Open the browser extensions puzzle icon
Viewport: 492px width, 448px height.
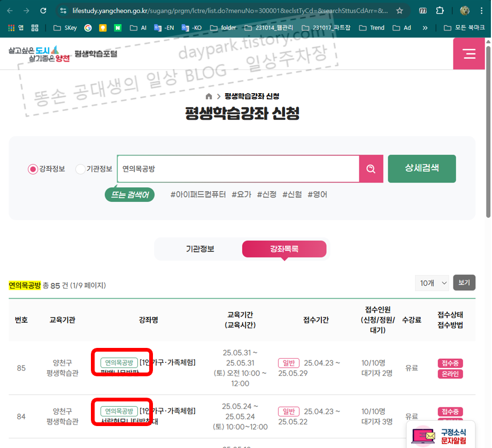pos(440,10)
